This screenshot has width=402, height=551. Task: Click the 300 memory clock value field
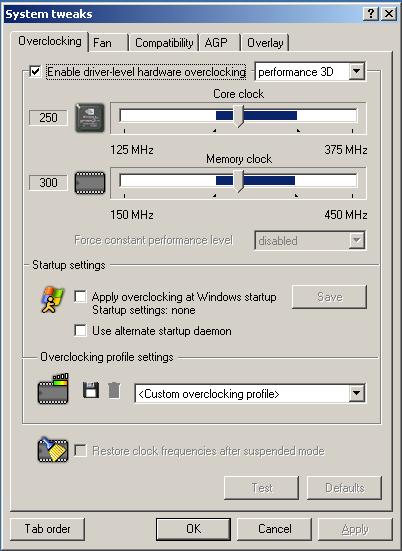click(x=48, y=183)
